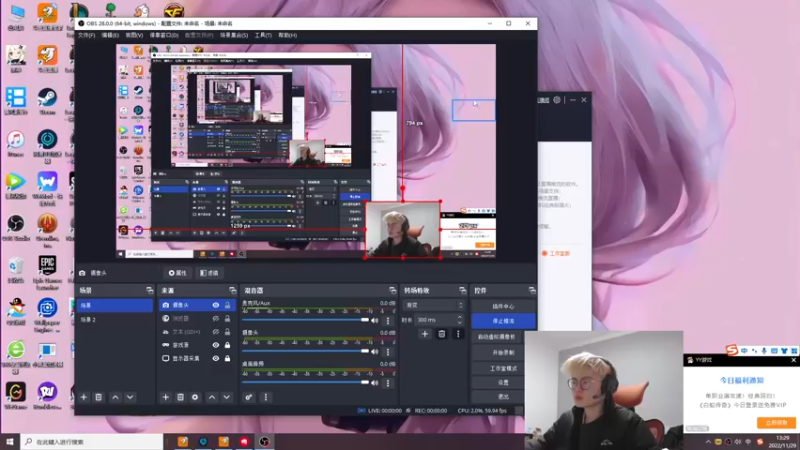Pop out the Scene Transitions dock
The height and width of the screenshot is (450, 800).
coord(462,290)
